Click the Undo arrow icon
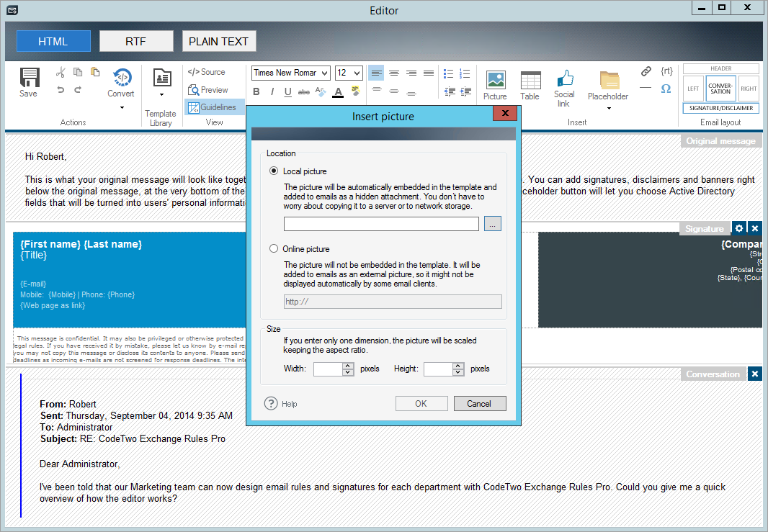The height and width of the screenshot is (532, 768). pos(61,89)
